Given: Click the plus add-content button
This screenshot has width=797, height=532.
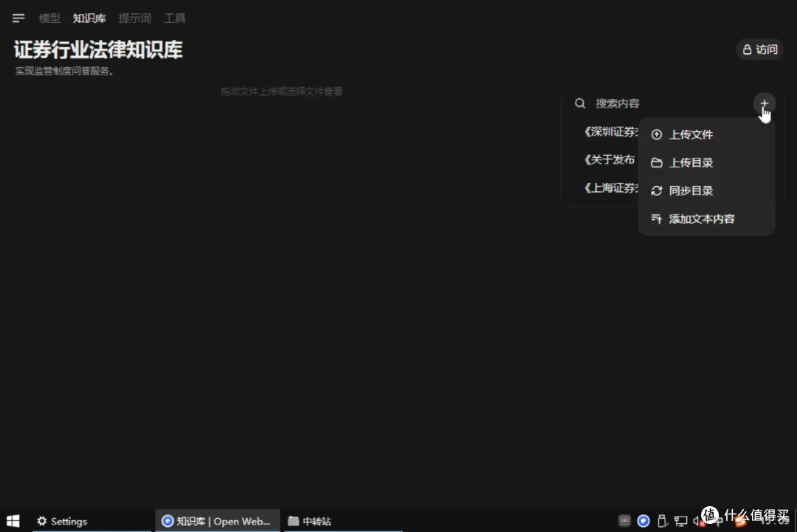Looking at the screenshot, I should (764, 104).
